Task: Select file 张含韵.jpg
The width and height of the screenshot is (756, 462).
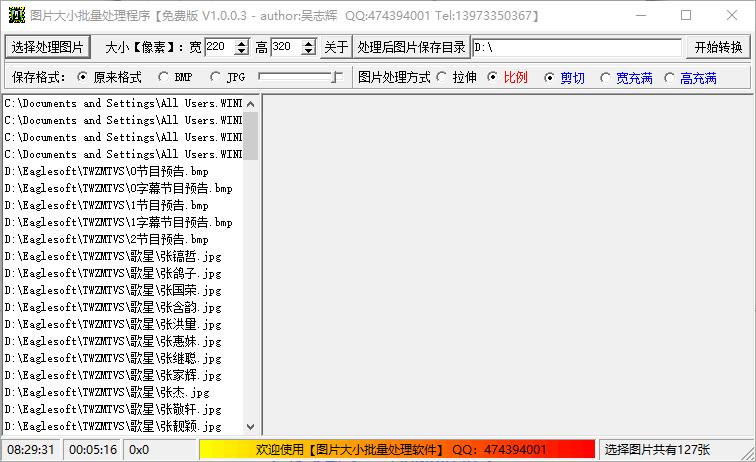Action: [x=123, y=307]
